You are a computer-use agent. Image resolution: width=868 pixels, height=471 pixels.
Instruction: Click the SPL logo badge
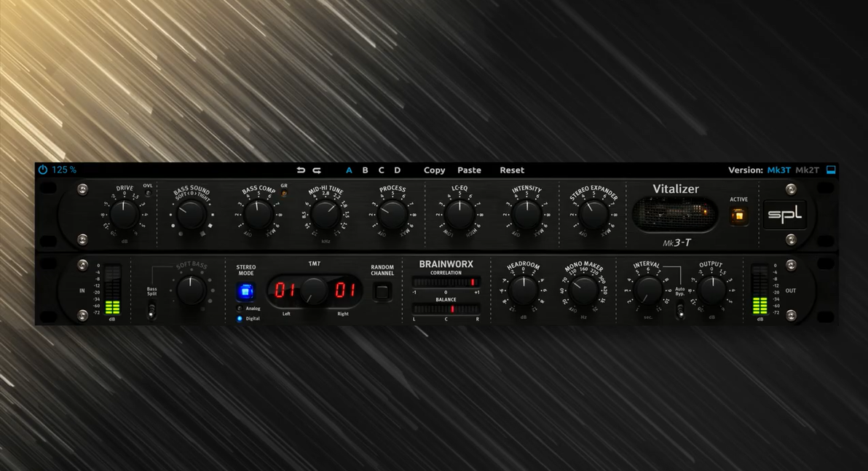coord(784,214)
